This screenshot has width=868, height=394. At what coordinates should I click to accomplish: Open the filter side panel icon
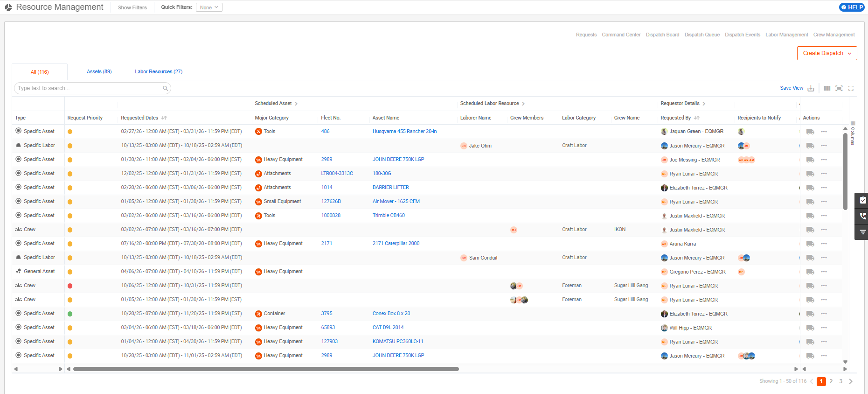pyautogui.click(x=862, y=232)
